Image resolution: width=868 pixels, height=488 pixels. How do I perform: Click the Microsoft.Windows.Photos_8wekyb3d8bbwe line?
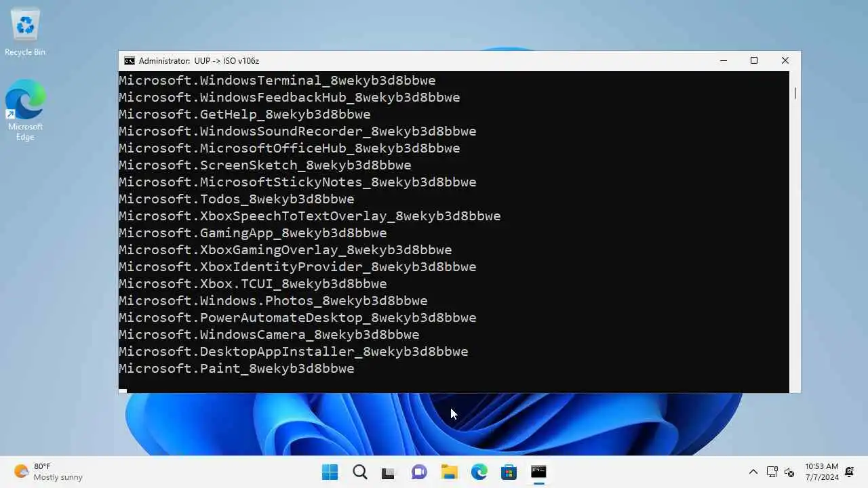273,301
